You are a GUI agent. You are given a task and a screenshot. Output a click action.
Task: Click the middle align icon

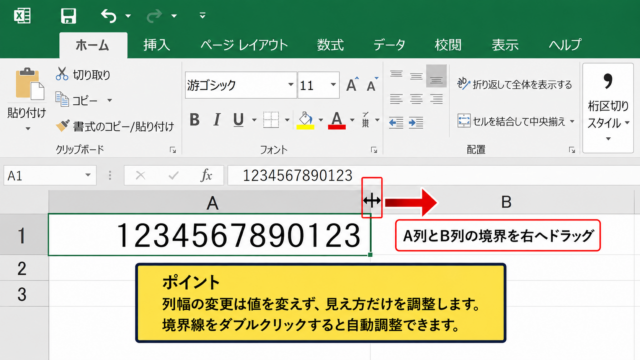(416, 76)
